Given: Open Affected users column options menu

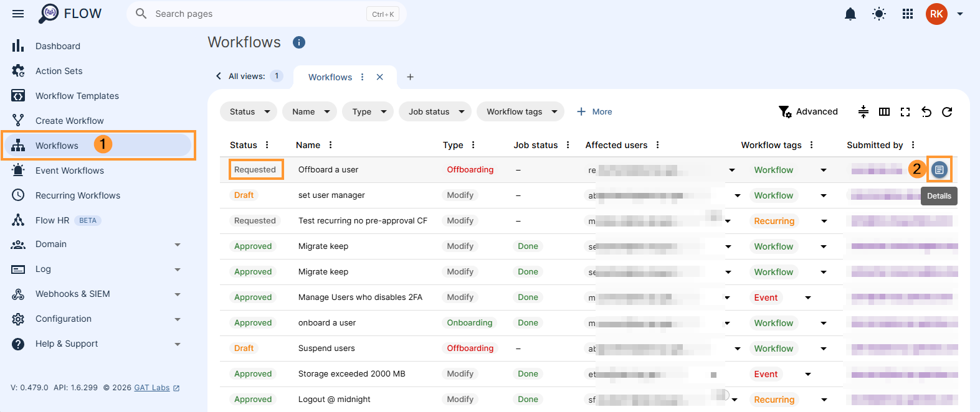Looking at the screenshot, I should (x=658, y=145).
